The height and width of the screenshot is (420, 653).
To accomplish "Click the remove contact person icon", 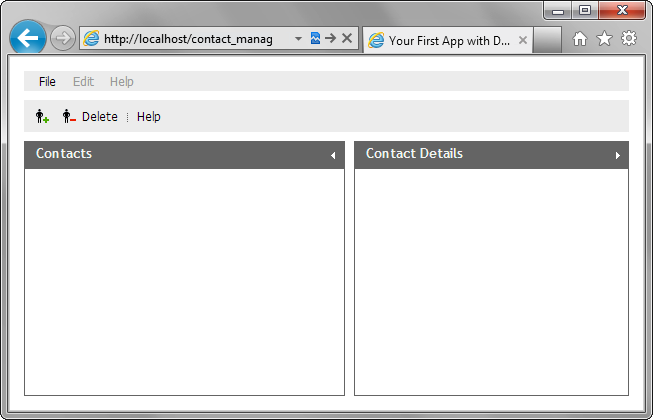I will [69, 116].
